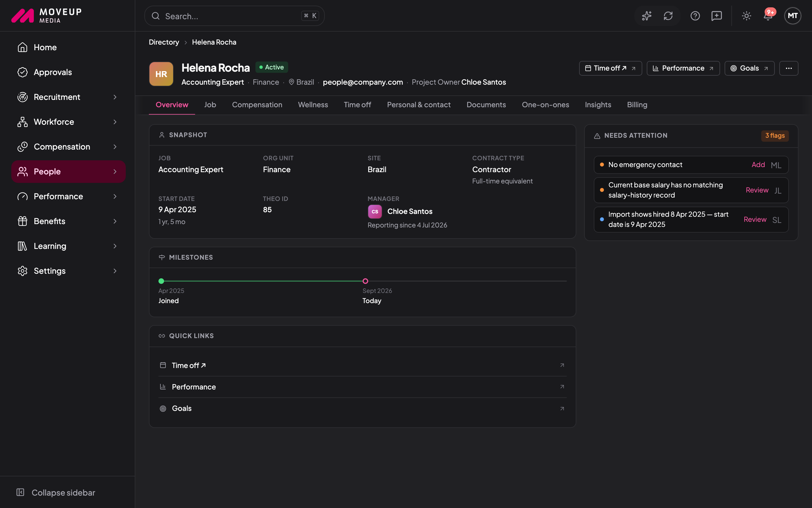
Task: Expand the People sidebar chevron
Action: coord(115,172)
